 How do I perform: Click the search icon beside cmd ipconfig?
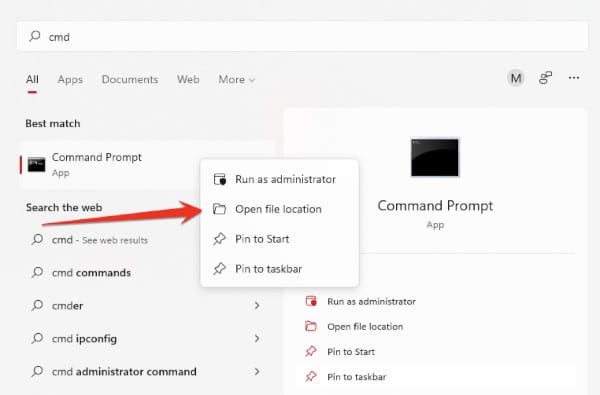pyautogui.click(x=37, y=338)
